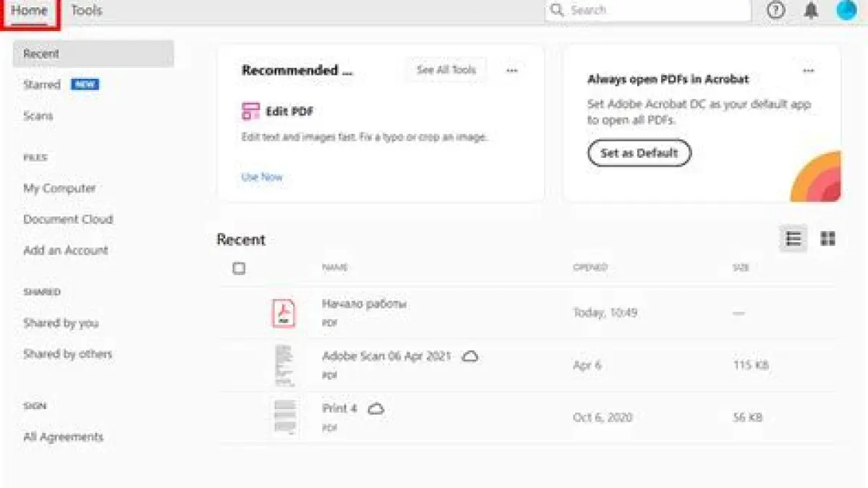
Task: Select the Home tab
Action: pos(30,10)
